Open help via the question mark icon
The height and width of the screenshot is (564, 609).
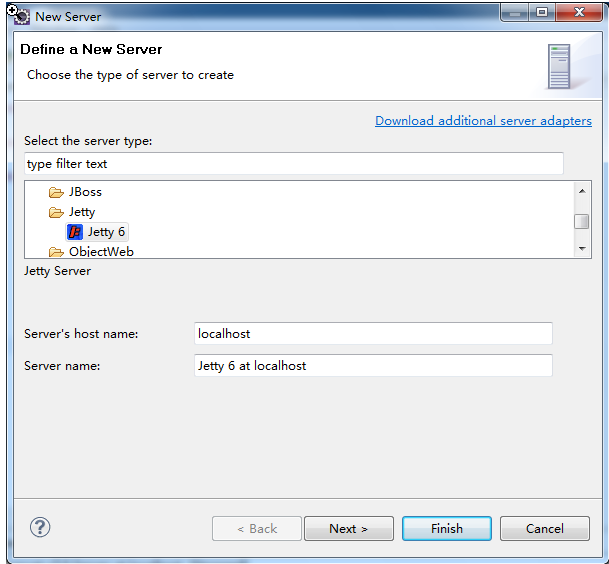pyautogui.click(x=40, y=527)
